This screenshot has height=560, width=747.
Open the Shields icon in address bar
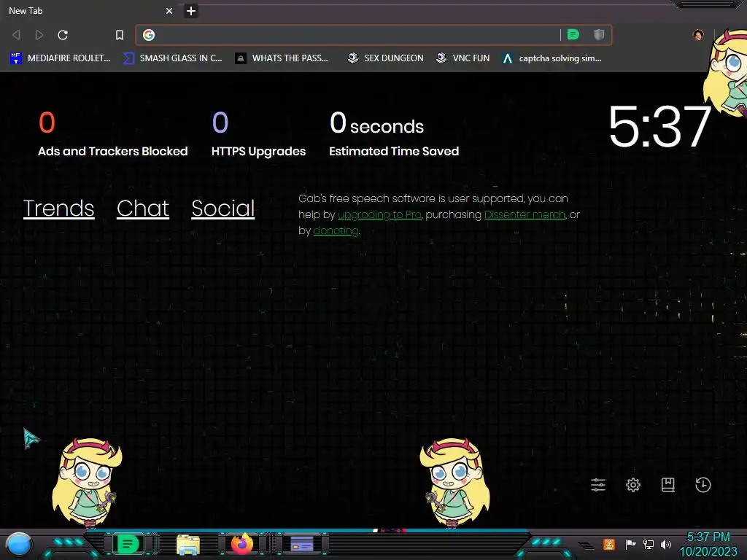coord(599,34)
